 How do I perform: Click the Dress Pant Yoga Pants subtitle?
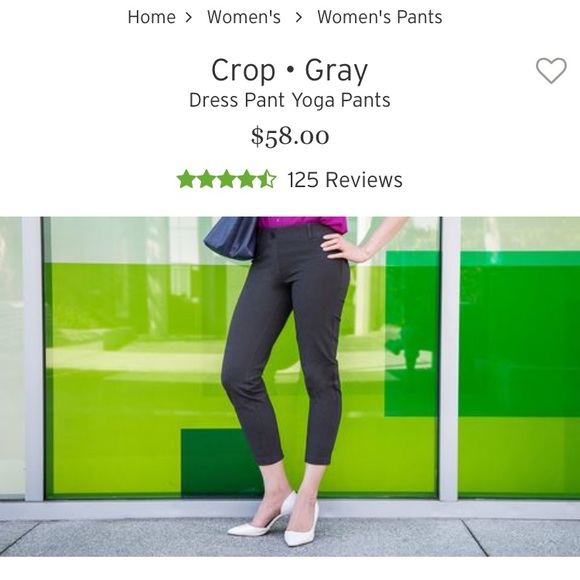(x=290, y=100)
